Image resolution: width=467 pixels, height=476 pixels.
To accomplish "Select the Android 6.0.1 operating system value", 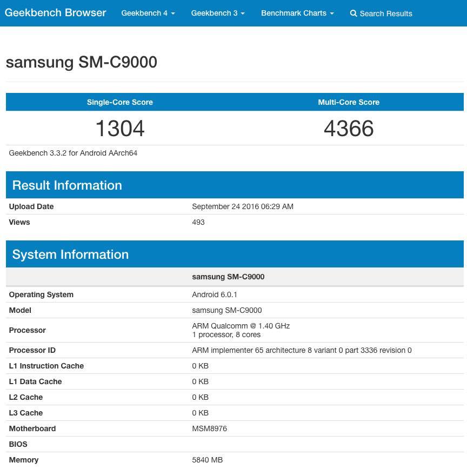I will coord(215,294).
